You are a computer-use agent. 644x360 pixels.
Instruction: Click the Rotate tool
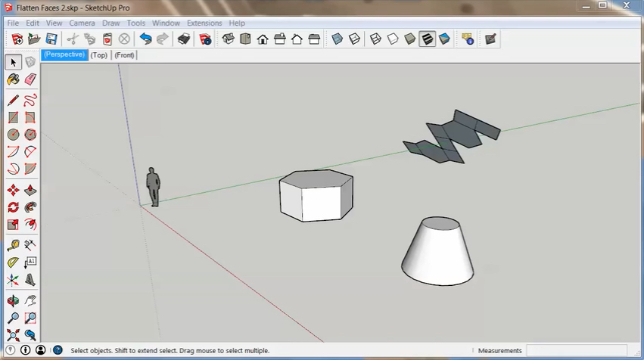pyautogui.click(x=13, y=207)
